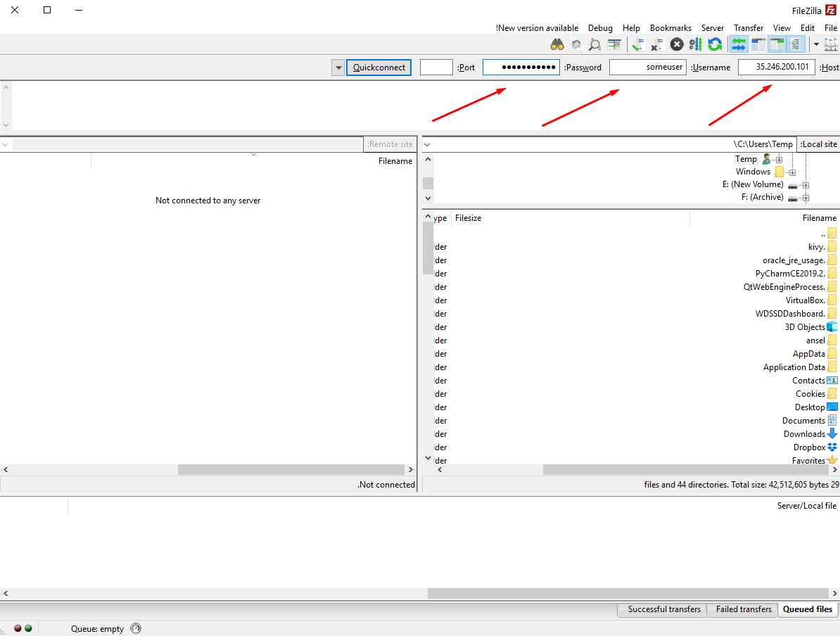The height and width of the screenshot is (636, 840).
Task: Open the Debug menu
Action: pos(600,28)
